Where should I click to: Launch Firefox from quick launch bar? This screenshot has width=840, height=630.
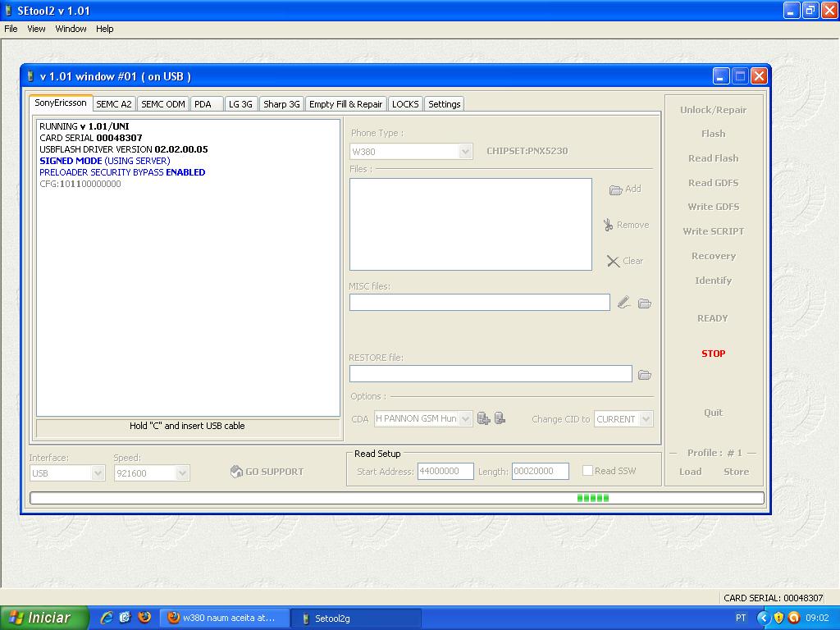(x=144, y=618)
